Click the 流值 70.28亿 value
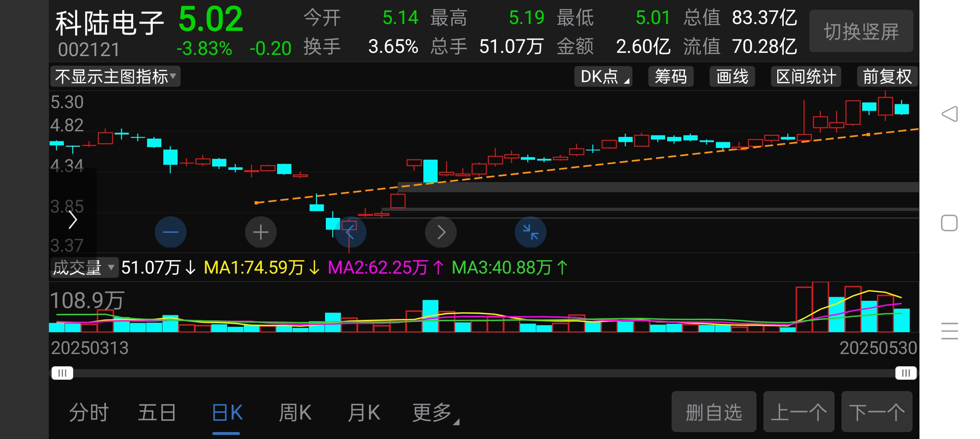The height and width of the screenshot is (439, 980). click(x=765, y=46)
